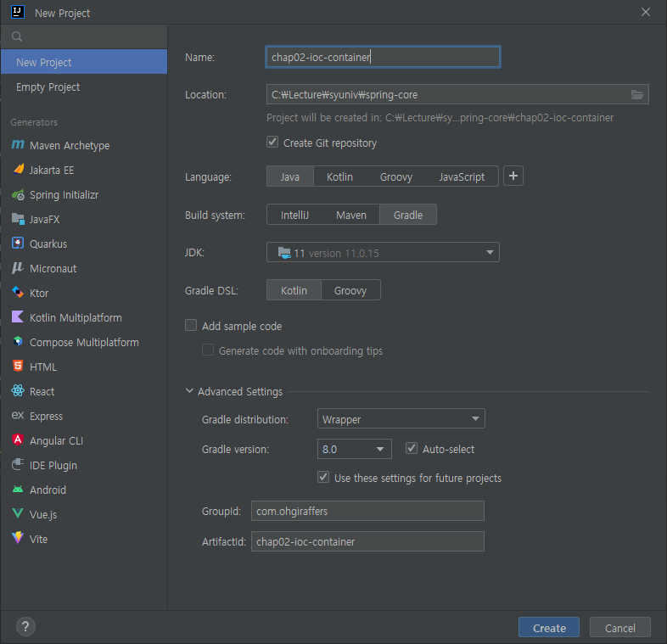Image resolution: width=667 pixels, height=644 pixels.
Task: Click the Android robot icon
Action: [18, 490]
